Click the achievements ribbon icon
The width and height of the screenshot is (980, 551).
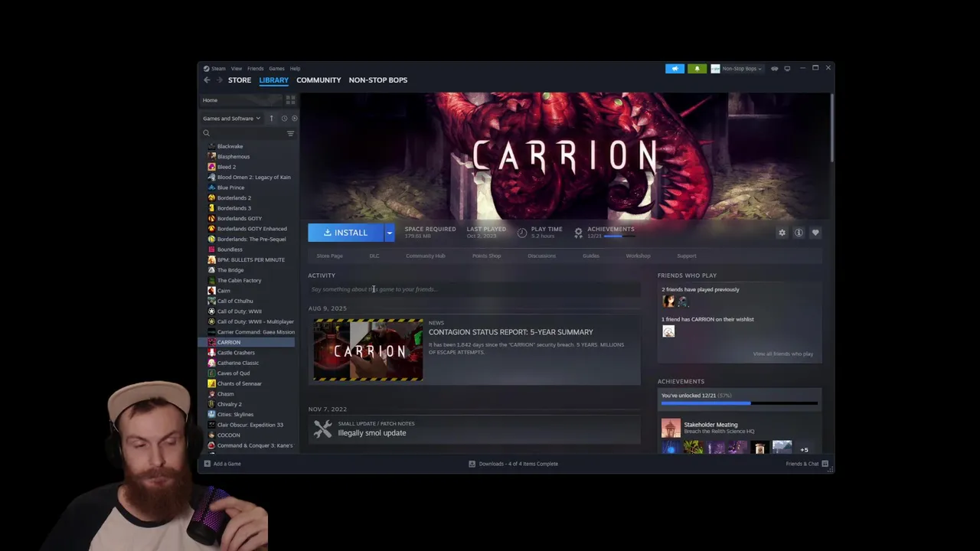(578, 233)
